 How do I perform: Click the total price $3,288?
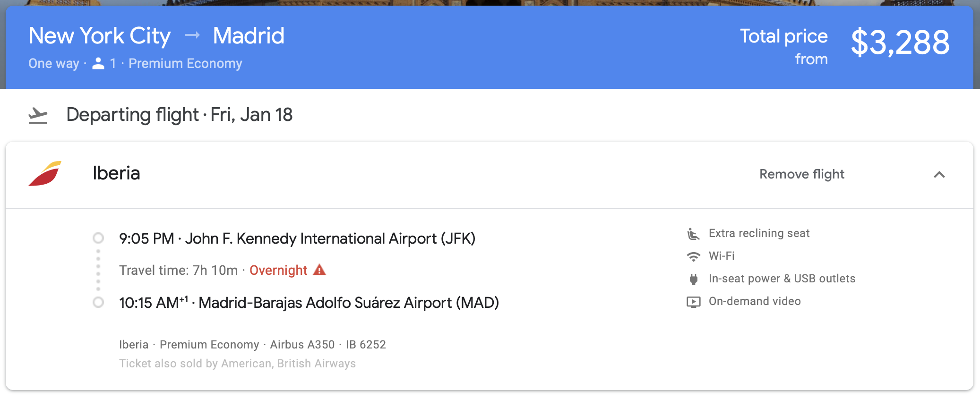tap(900, 42)
